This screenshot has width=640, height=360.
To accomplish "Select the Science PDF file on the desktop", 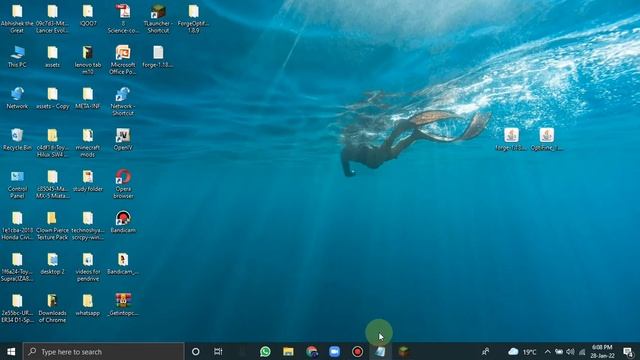I will click(x=123, y=19).
